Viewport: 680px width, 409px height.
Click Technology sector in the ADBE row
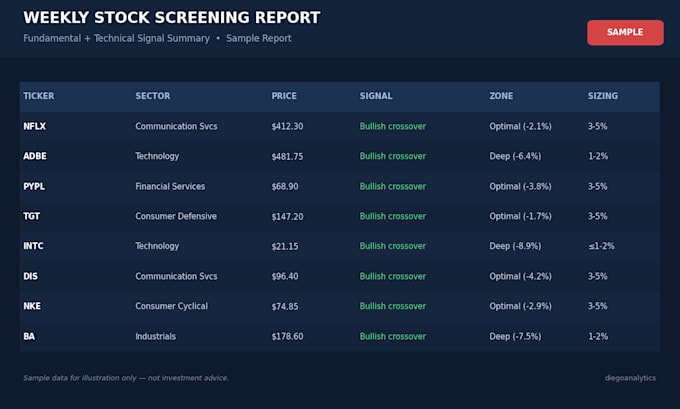[157, 156]
